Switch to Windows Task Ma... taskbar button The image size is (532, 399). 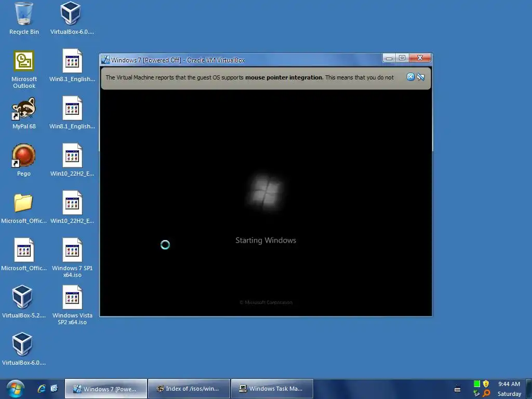(x=272, y=389)
